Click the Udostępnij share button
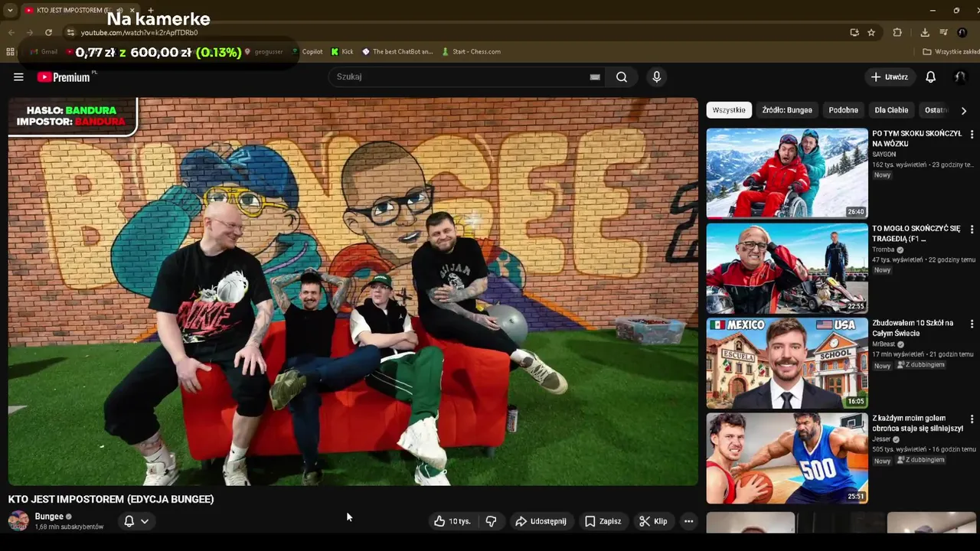 pos(541,521)
